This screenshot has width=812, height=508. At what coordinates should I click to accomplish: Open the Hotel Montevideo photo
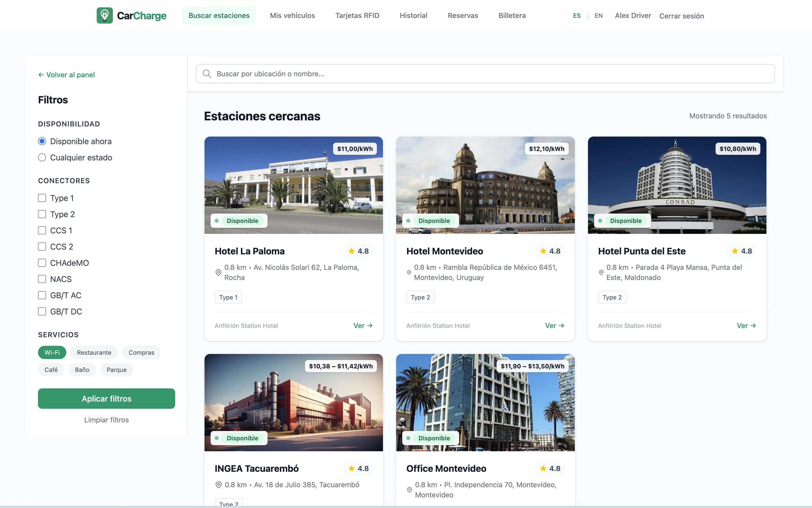(485, 185)
